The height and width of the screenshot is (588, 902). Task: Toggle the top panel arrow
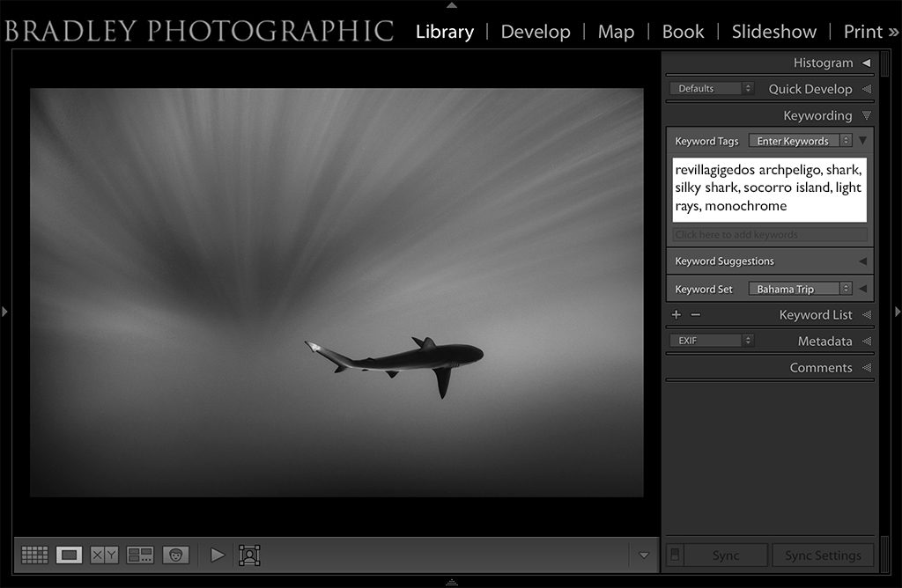452,4
